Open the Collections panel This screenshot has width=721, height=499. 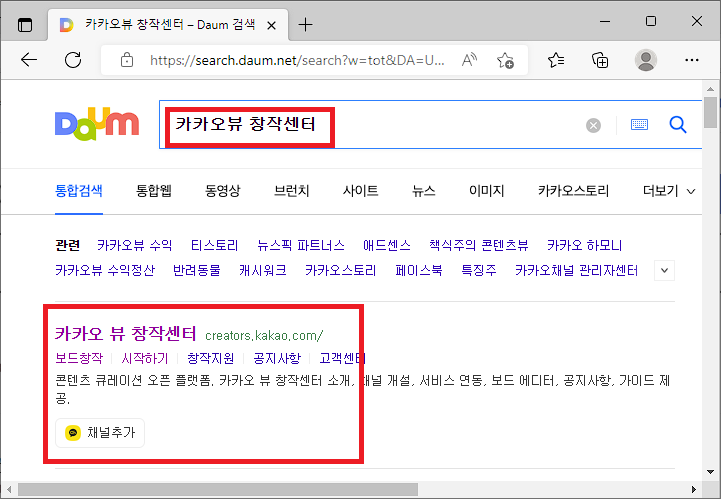600,60
